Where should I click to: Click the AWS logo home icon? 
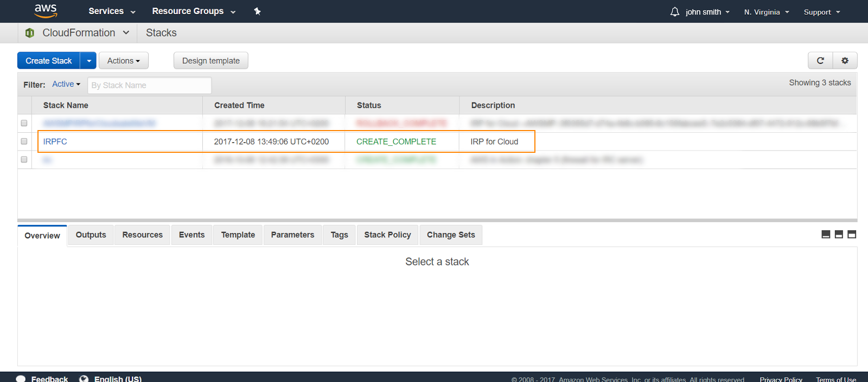pos(46,11)
